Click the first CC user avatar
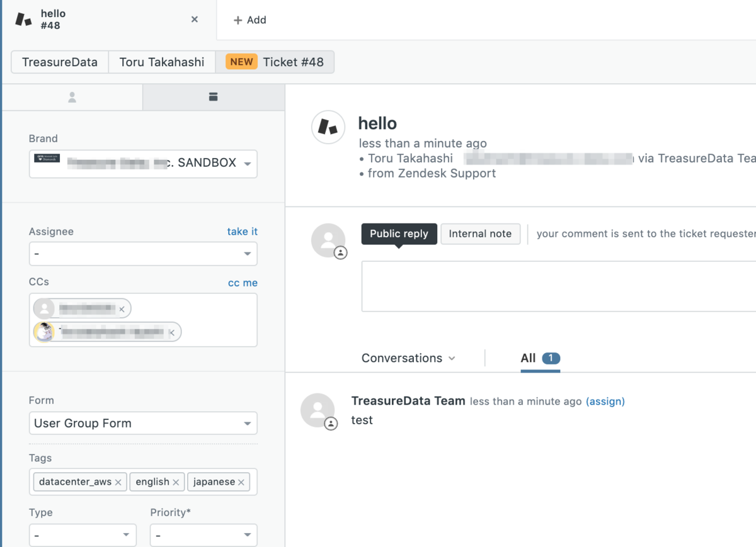The height and width of the screenshot is (547, 756). pyautogui.click(x=44, y=308)
